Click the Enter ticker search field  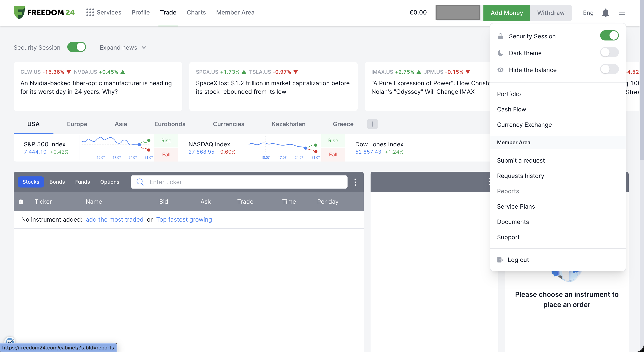(x=239, y=182)
